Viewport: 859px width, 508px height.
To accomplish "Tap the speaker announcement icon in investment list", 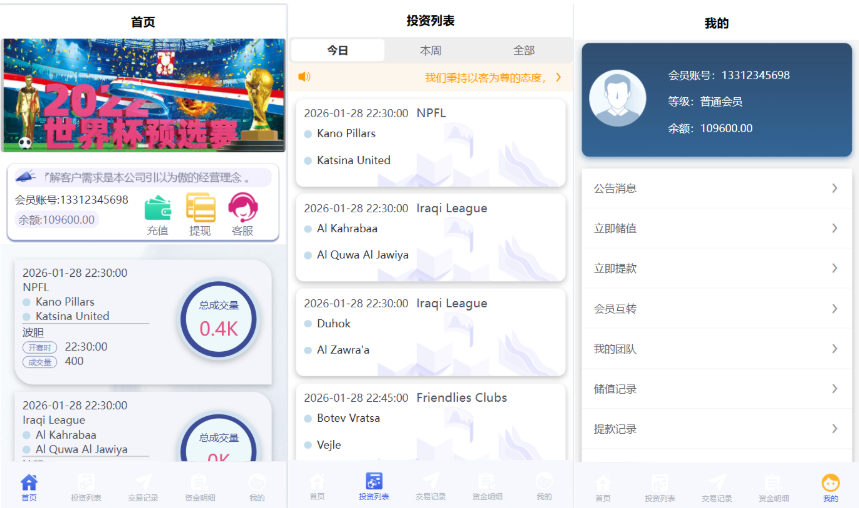I will pyautogui.click(x=305, y=77).
